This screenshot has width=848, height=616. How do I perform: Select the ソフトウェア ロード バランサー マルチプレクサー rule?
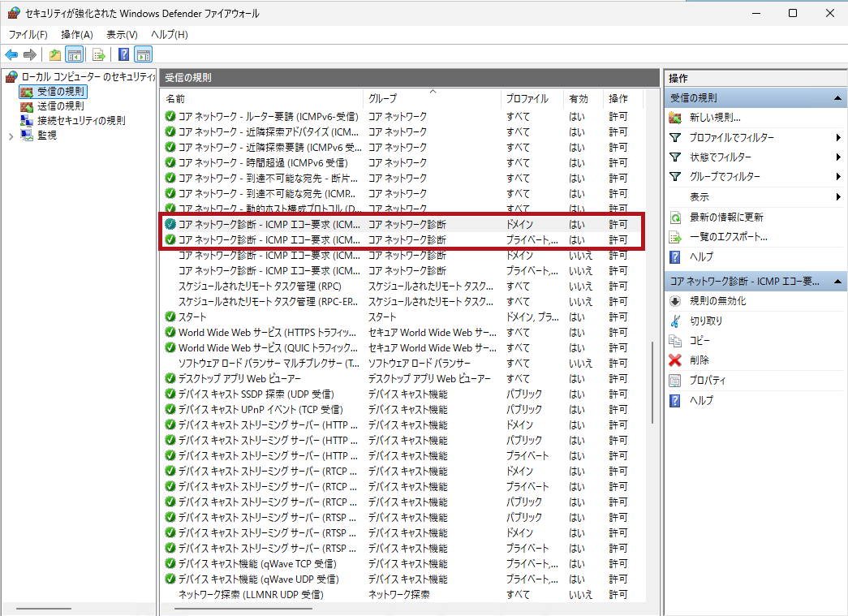point(403,364)
